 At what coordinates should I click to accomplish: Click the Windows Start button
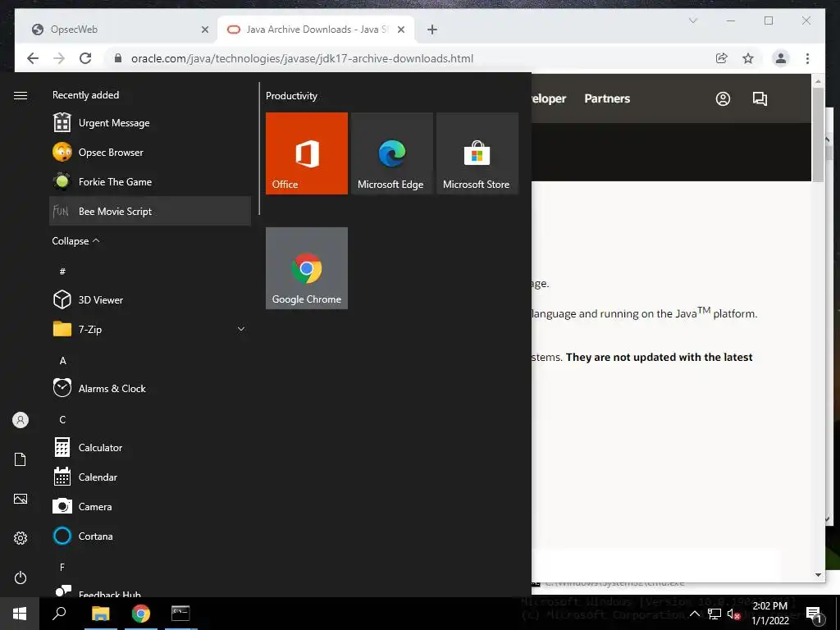click(x=20, y=614)
